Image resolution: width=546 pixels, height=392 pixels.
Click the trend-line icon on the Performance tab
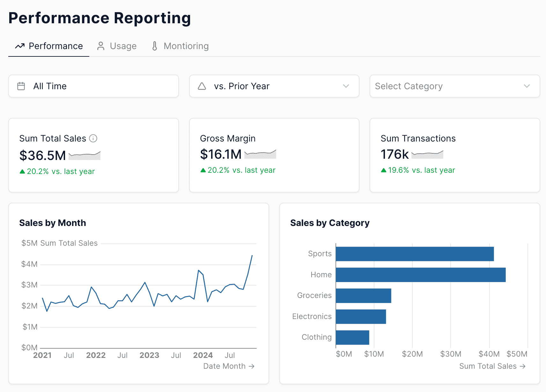coord(19,46)
